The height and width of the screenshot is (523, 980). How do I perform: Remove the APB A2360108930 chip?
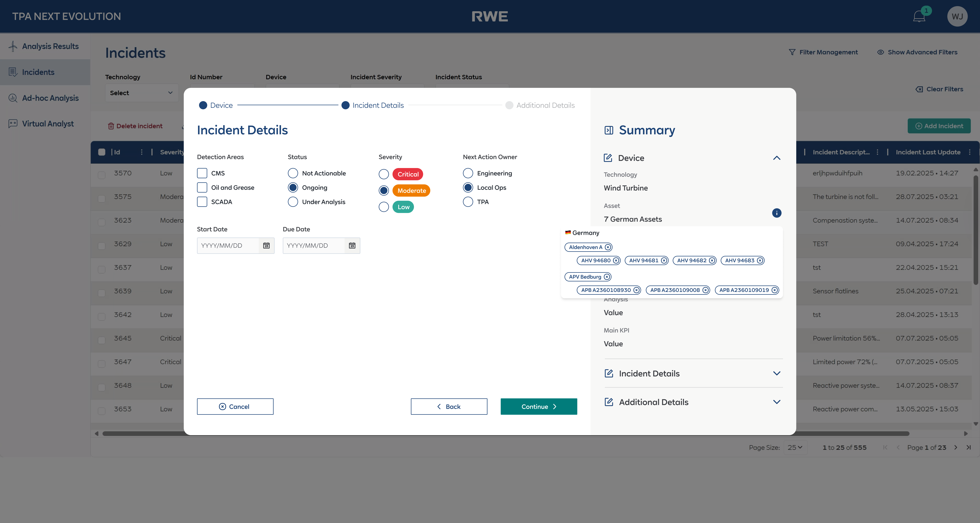(x=636, y=290)
